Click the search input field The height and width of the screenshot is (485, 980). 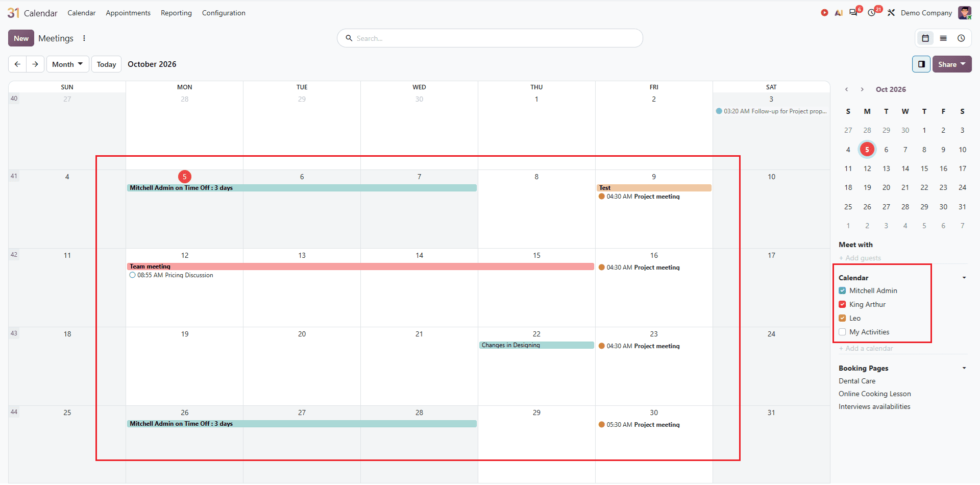click(x=490, y=38)
